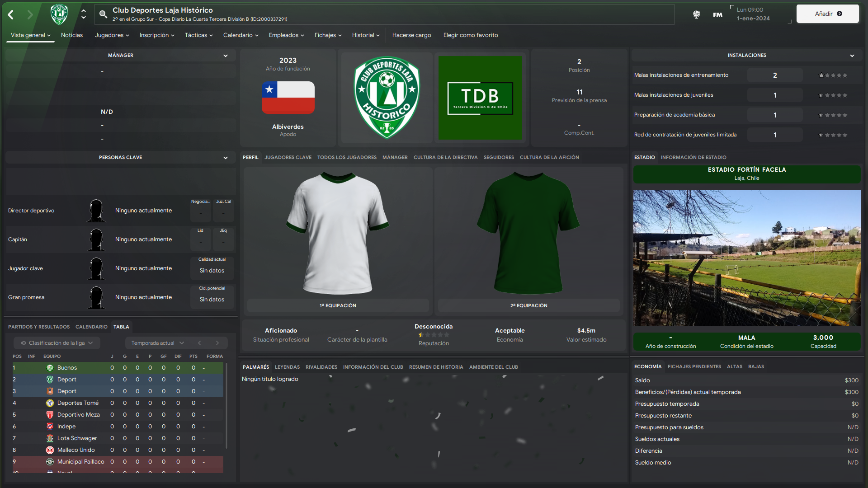
Task: Open the Inscripción menu
Action: click(x=156, y=35)
